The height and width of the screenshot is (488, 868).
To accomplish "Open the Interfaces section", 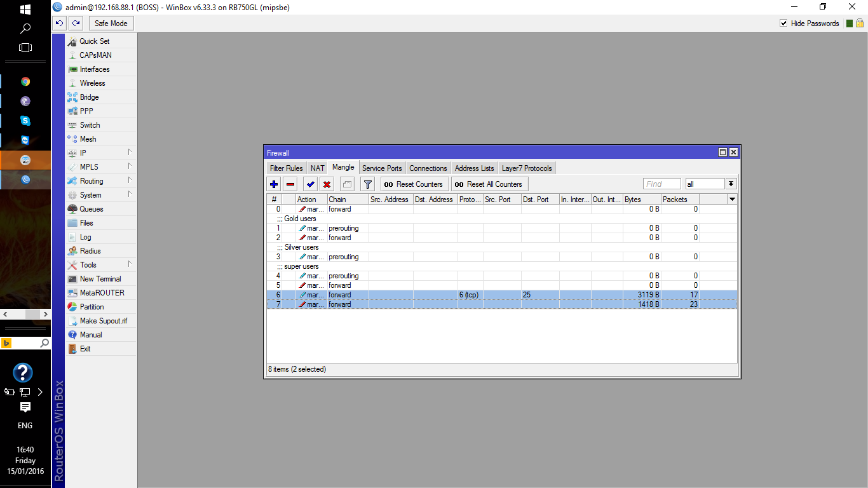I will [101, 69].
